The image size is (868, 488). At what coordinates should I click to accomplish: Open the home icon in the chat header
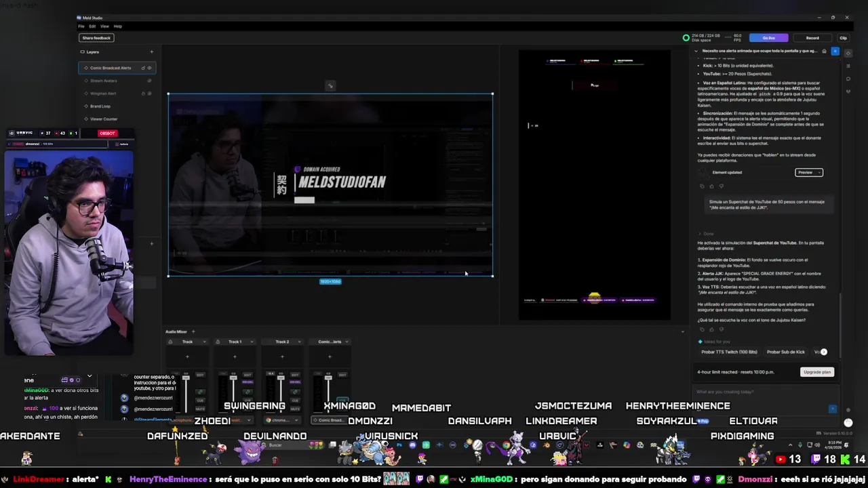pos(824,52)
